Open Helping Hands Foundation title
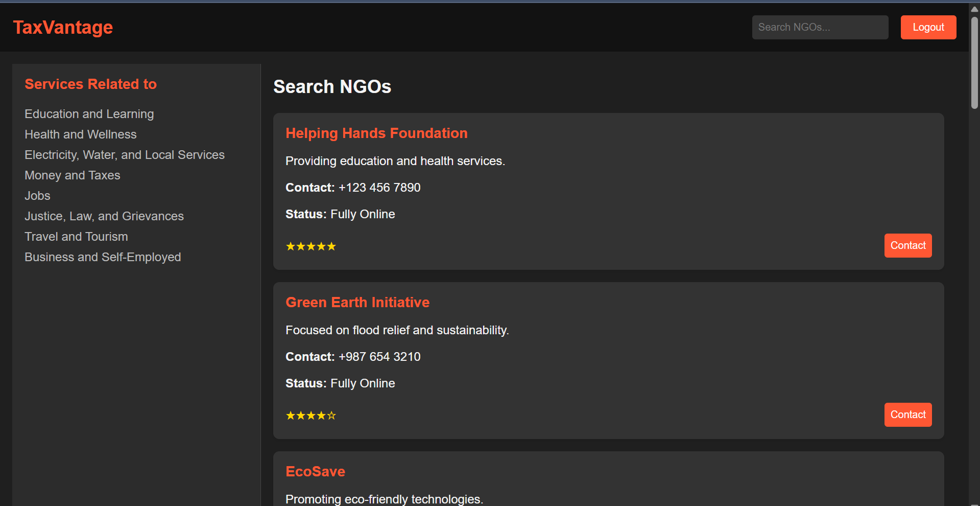Screen dimensions: 980x506 point(376,133)
